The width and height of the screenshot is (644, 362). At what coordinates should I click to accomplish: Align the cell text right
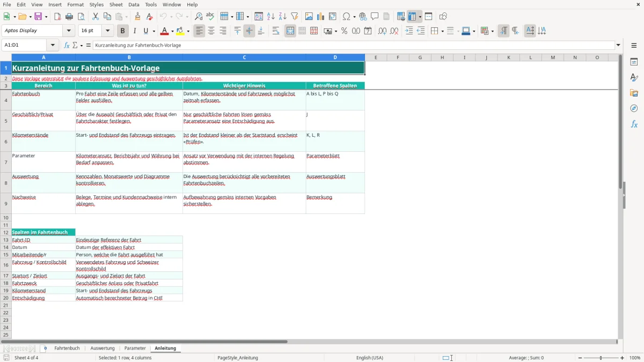[x=223, y=31]
